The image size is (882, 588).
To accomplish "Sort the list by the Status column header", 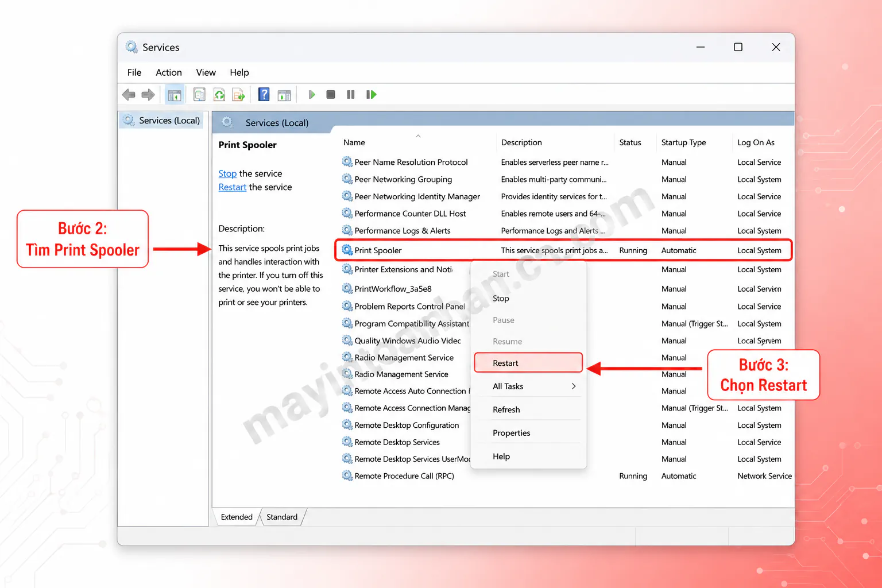I will (630, 142).
